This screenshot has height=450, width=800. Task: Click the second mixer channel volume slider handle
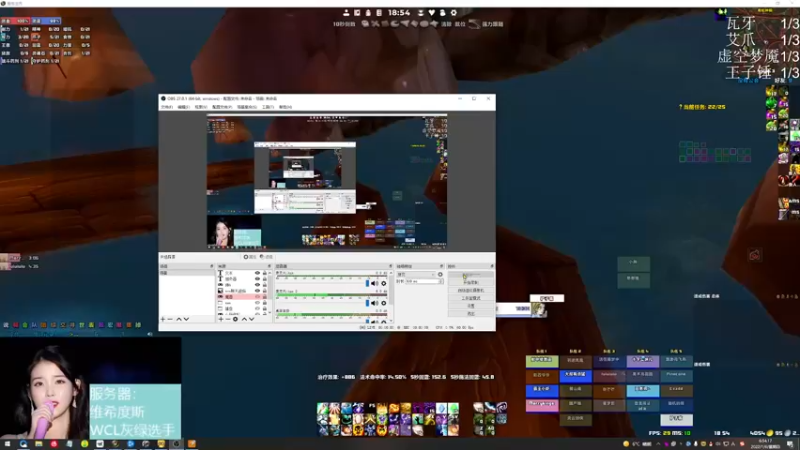point(367,303)
